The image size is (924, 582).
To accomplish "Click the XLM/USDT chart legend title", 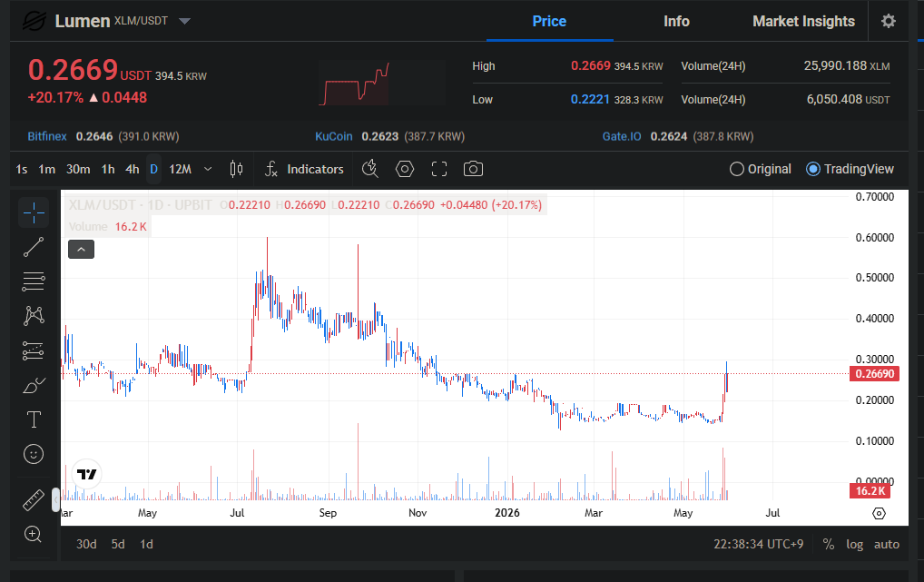I will [x=141, y=205].
